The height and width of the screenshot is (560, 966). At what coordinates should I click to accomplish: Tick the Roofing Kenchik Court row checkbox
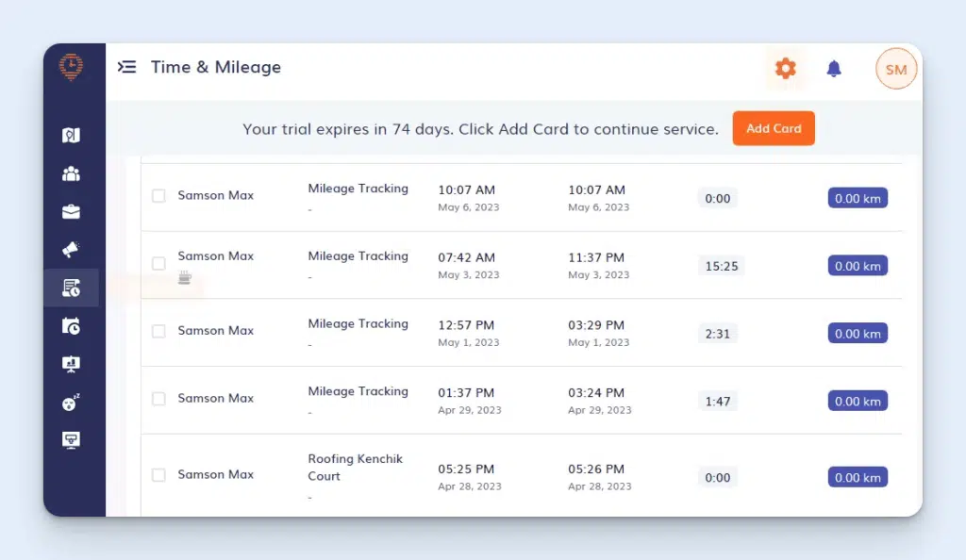[x=158, y=475]
